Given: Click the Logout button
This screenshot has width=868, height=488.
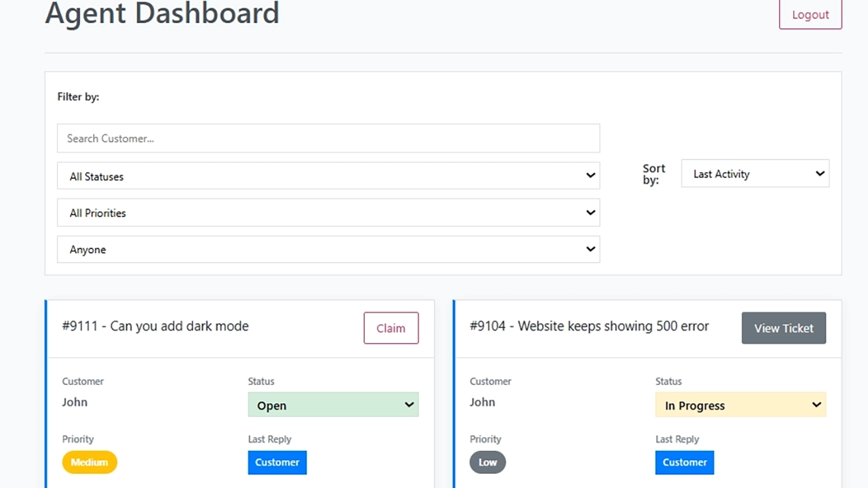Looking at the screenshot, I should coord(810,14).
